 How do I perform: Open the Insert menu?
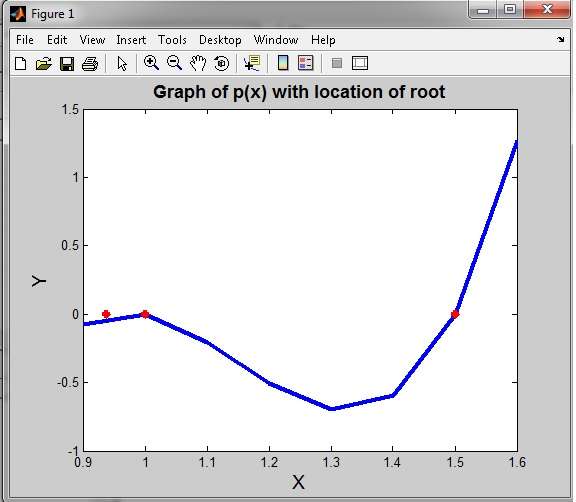[131, 40]
